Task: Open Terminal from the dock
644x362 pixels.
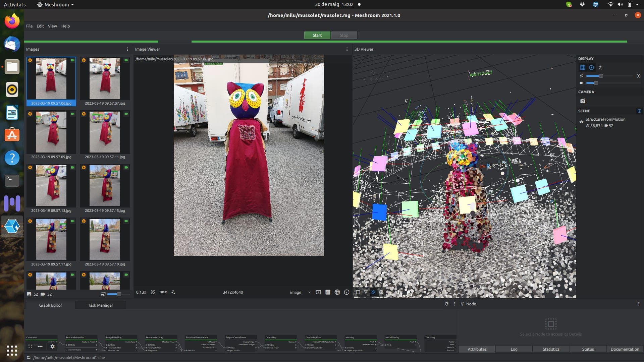Action: coord(12,180)
